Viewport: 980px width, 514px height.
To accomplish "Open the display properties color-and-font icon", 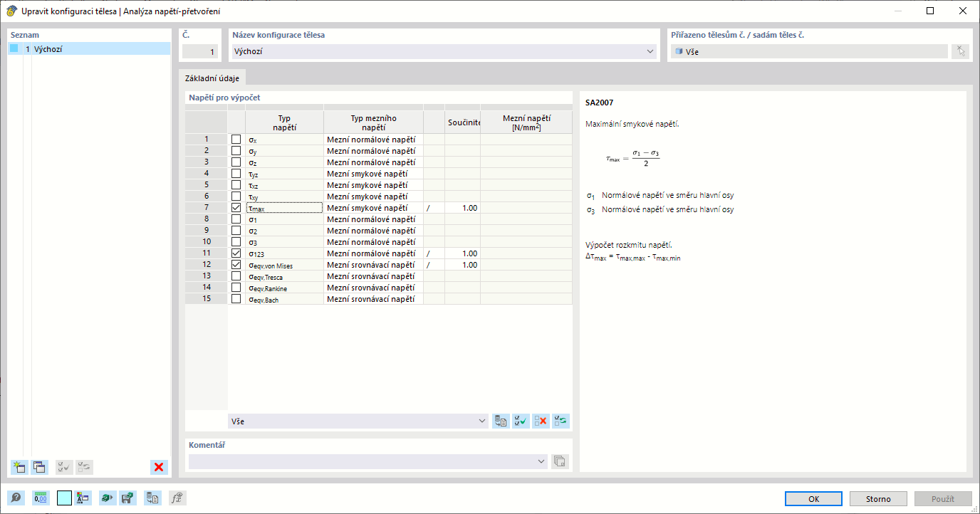I will [x=83, y=498].
